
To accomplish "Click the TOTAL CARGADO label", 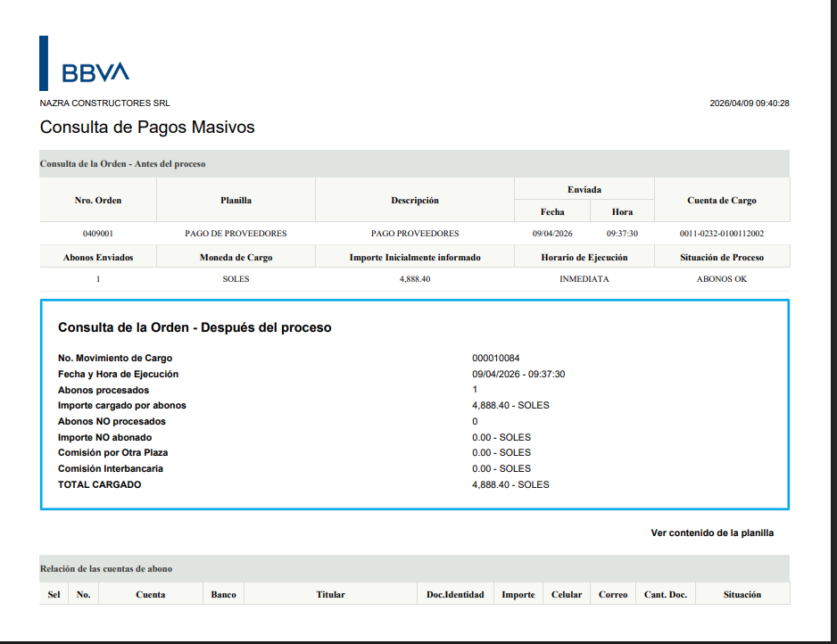I will pos(99,484).
